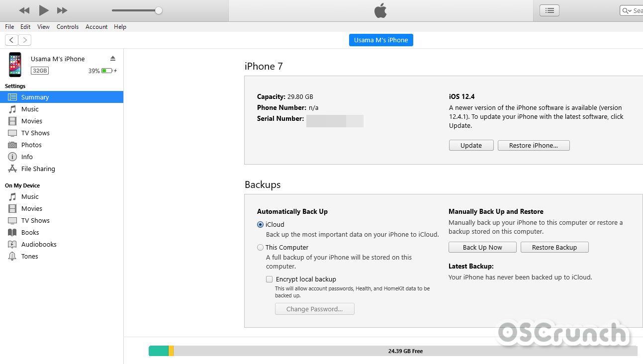Open the Help menu

click(x=120, y=27)
